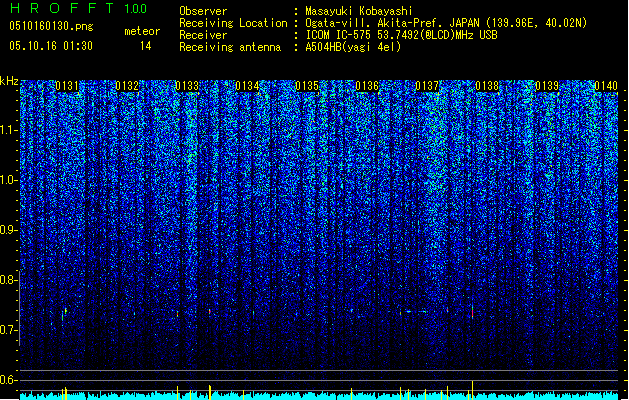Click the version number 1.0.0
The height and width of the screenshot is (400, 629).
pos(135,9)
